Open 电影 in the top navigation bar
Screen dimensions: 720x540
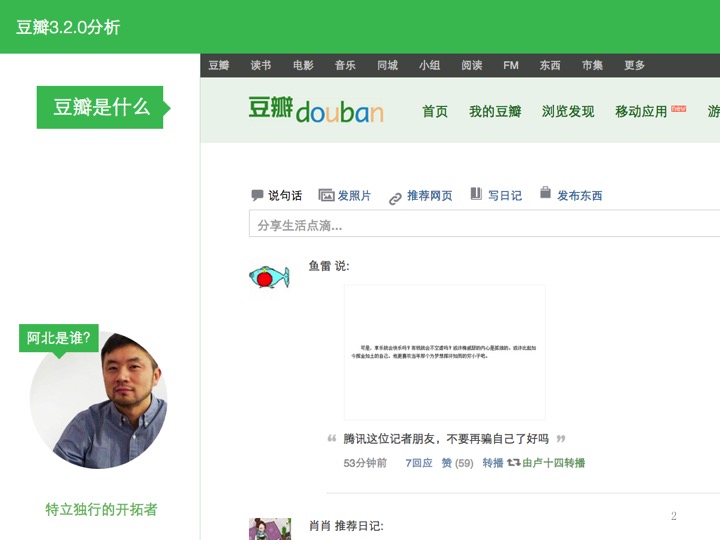(303, 65)
